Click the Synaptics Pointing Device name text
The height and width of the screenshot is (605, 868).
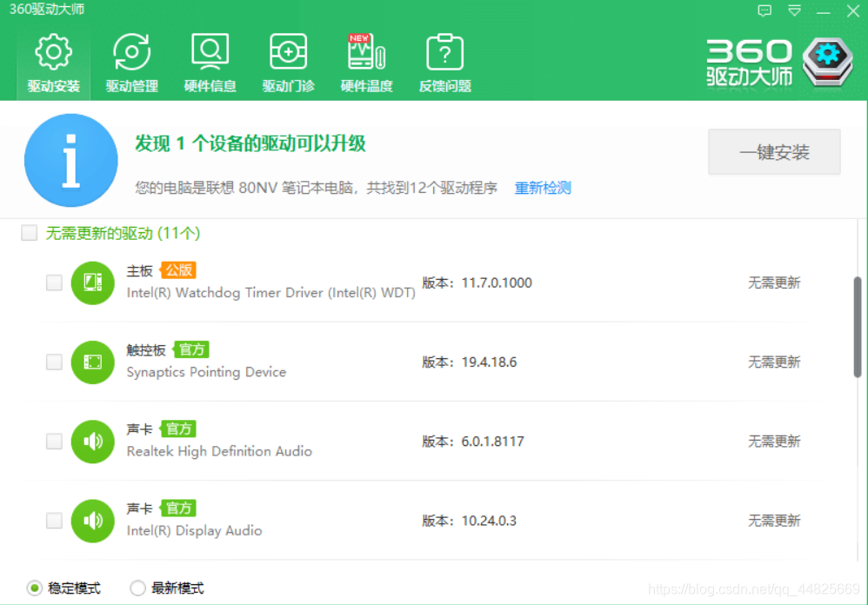tap(206, 372)
